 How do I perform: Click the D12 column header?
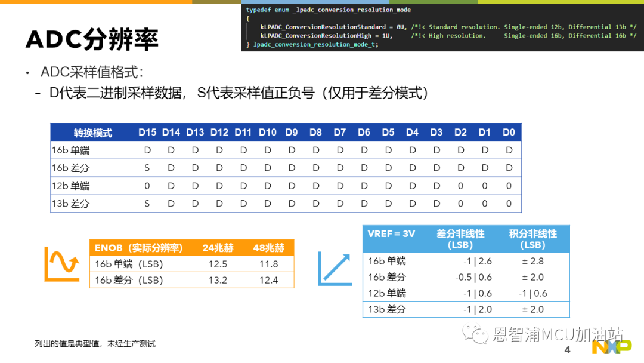219,133
